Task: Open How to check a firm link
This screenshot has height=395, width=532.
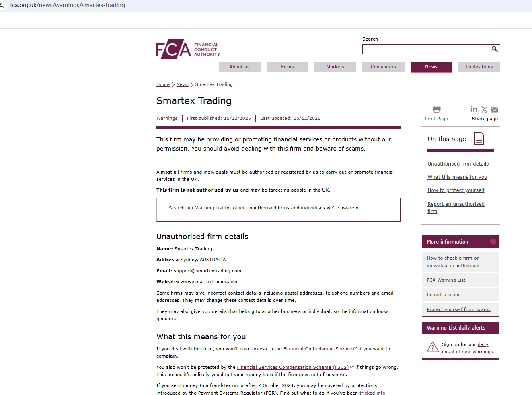Action: [453, 262]
